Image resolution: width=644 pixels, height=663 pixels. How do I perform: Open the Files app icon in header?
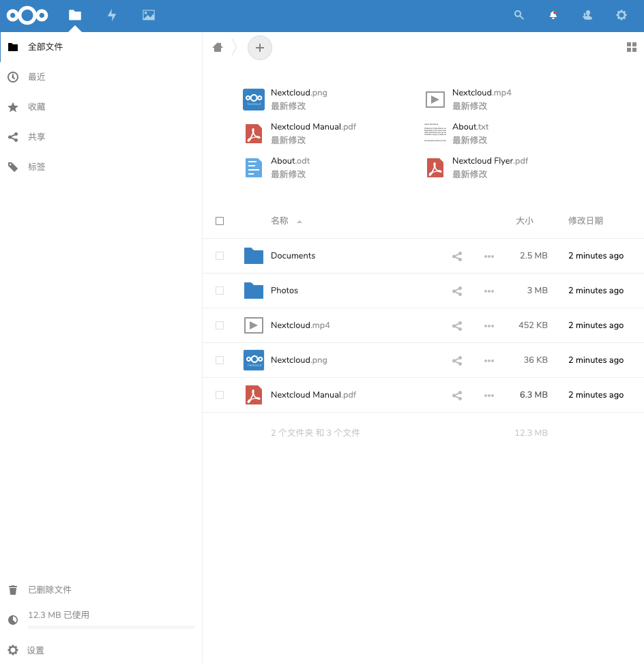(x=75, y=15)
